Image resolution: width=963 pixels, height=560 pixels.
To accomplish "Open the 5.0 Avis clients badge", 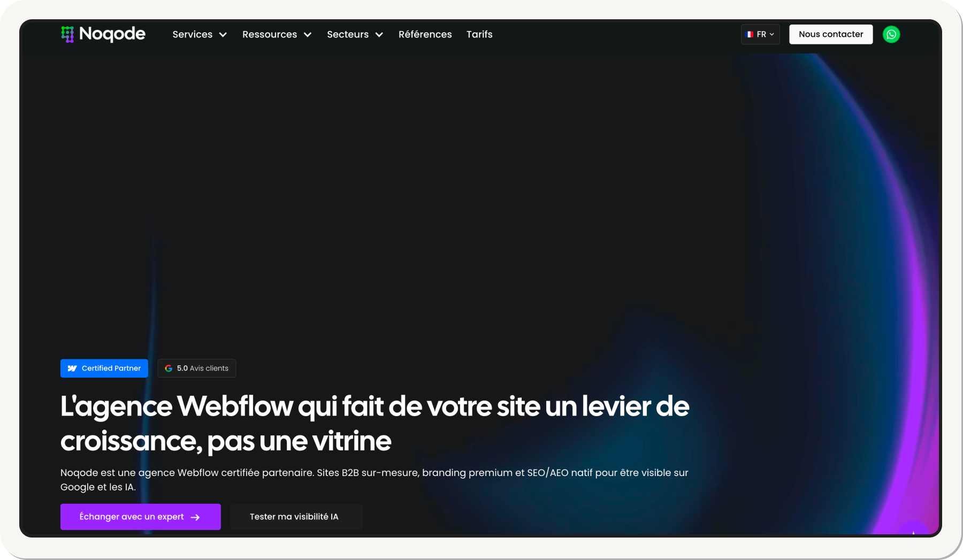I will tap(197, 369).
